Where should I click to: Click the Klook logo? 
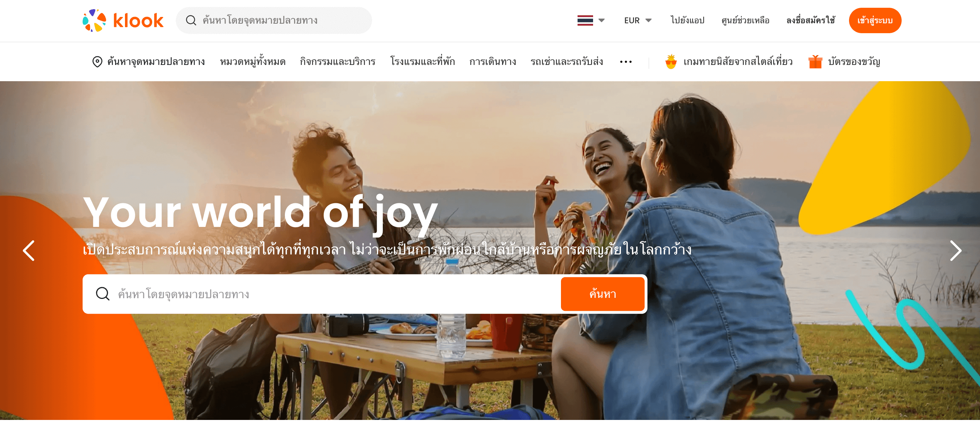tap(123, 20)
